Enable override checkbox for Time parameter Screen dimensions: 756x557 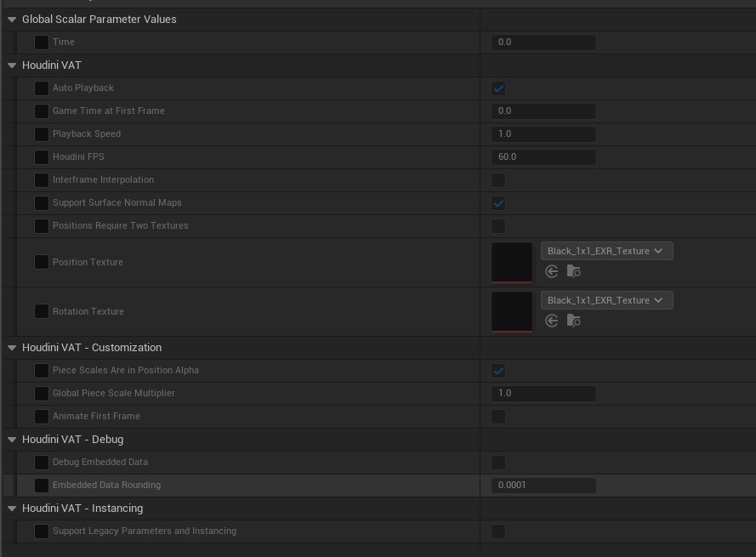[42, 43]
